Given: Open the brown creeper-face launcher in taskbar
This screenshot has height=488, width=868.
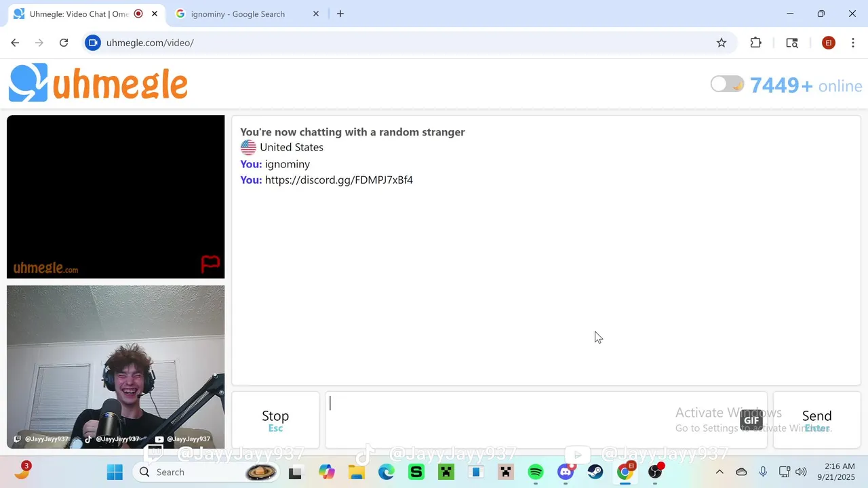Looking at the screenshot, I should (x=506, y=472).
